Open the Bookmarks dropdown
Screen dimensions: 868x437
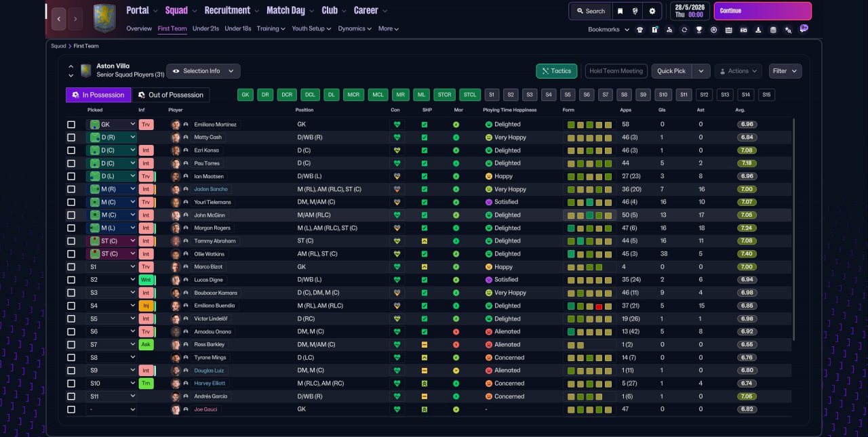608,30
